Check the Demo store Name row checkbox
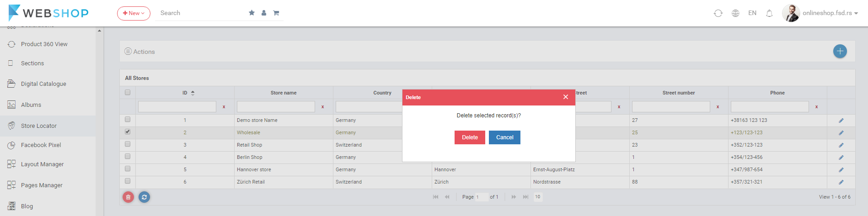Viewport: 868px width, 216px height. (128, 119)
